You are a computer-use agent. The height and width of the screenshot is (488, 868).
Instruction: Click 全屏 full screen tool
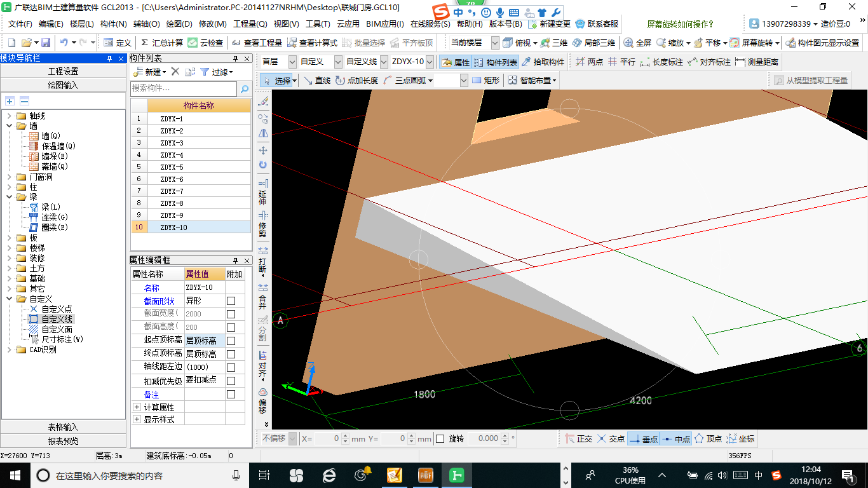(637, 43)
